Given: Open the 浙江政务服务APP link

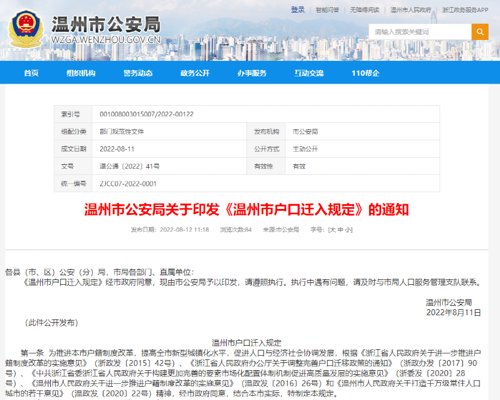Looking at the screenshot, I should point(465,10).
